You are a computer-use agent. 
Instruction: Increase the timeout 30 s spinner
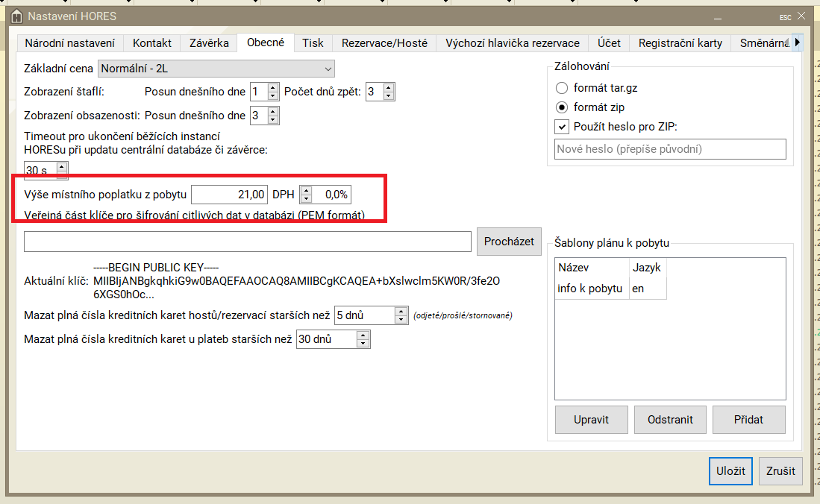pyautogui.click(x=62, y=166)
